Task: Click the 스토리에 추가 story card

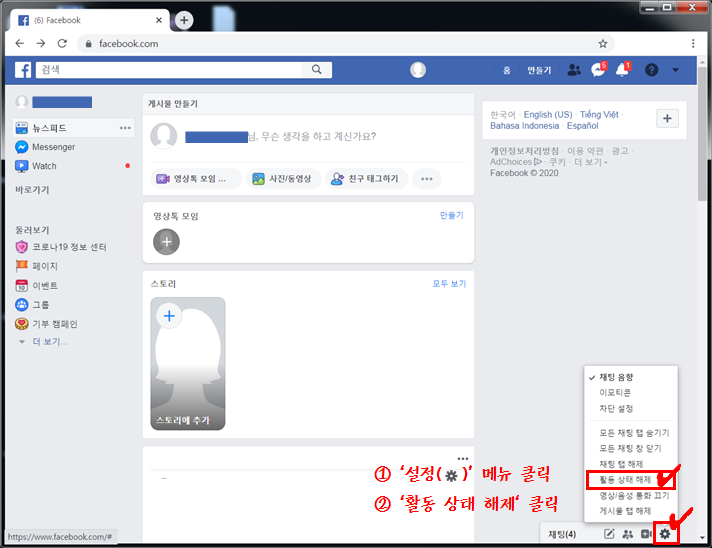Action: 188,364
